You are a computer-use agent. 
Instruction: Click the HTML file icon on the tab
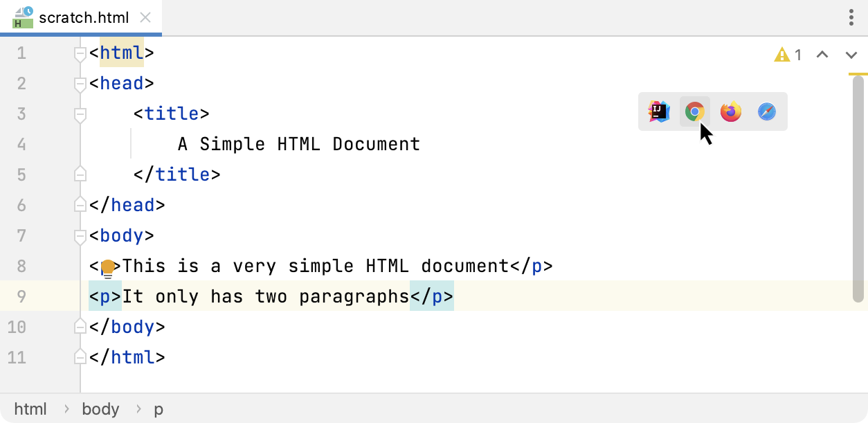[x=21, y=18]
